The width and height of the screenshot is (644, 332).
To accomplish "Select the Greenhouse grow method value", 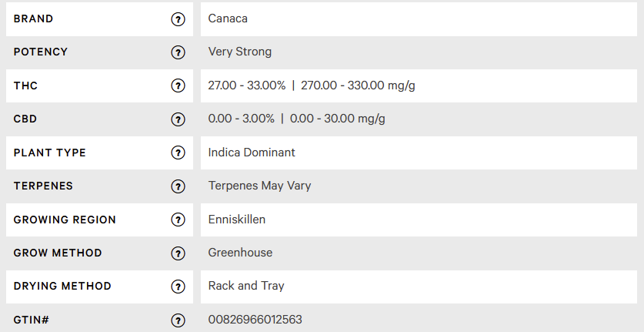I will [x=240, y=253].
